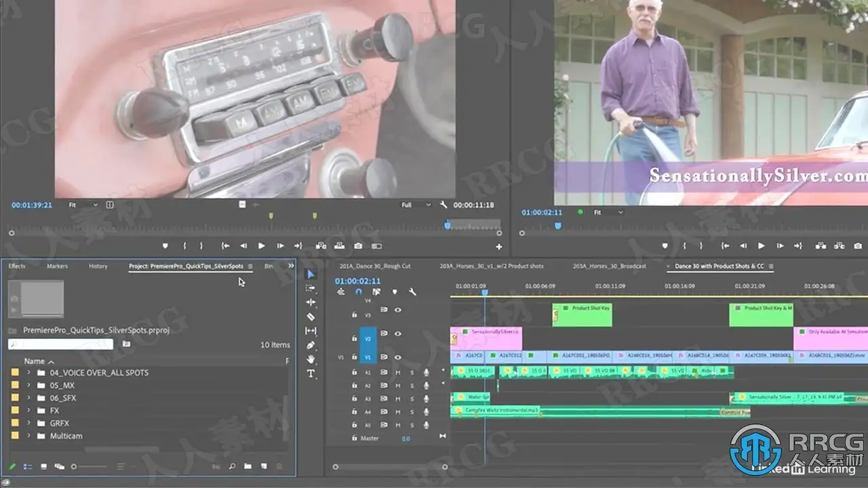Select the Razor tool in the toolbar
This screenshot has width=868, height=488.
[x=311, y=317]
